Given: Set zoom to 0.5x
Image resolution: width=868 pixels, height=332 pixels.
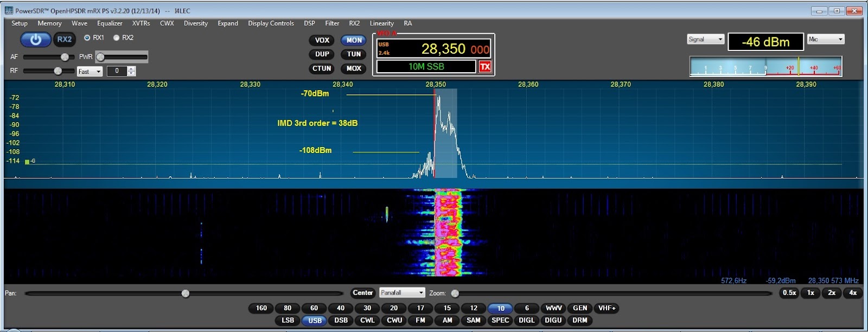Looking at the screenshot, I should [789, 292].
